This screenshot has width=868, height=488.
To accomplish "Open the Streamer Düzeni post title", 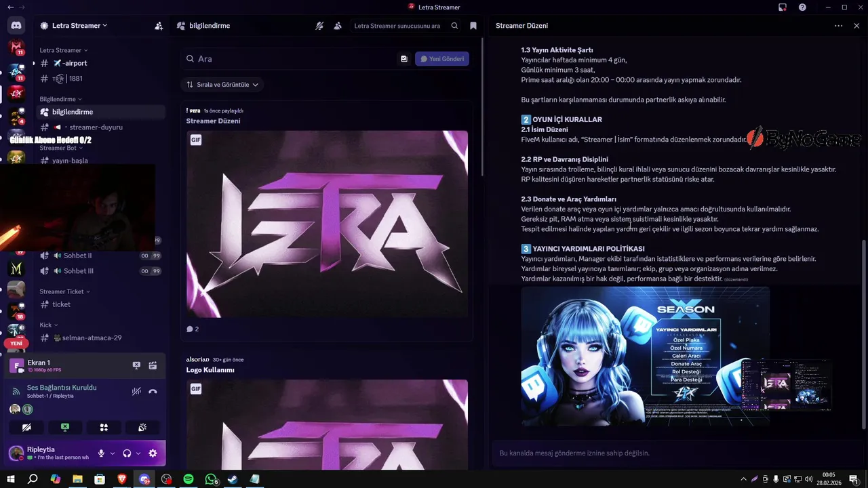I will (x=213, y=121).
